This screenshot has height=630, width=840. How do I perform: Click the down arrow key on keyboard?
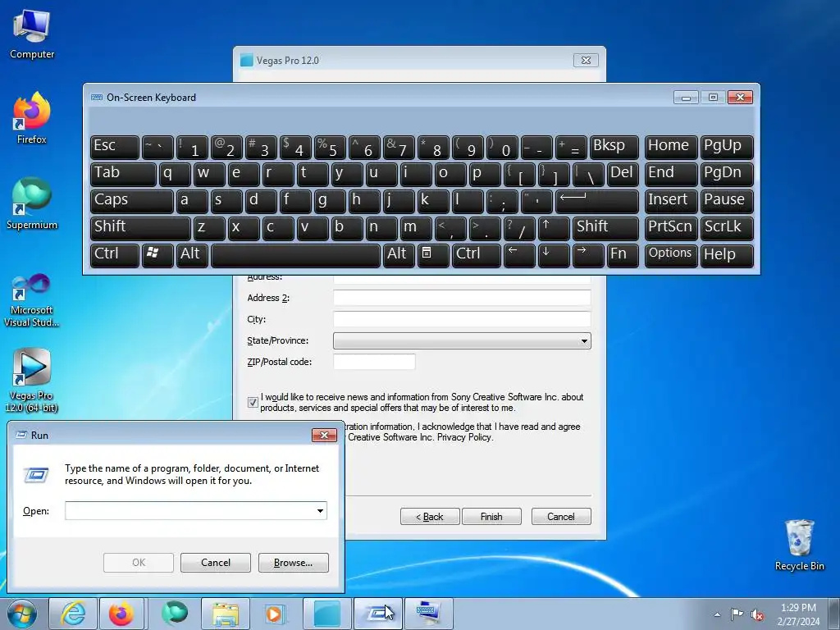[x=554, y=255]
